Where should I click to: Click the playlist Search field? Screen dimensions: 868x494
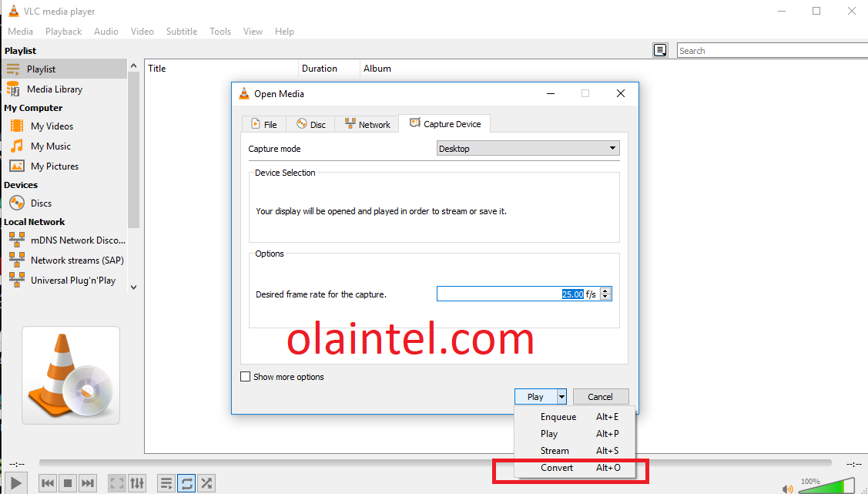click(x=772, y=50)
